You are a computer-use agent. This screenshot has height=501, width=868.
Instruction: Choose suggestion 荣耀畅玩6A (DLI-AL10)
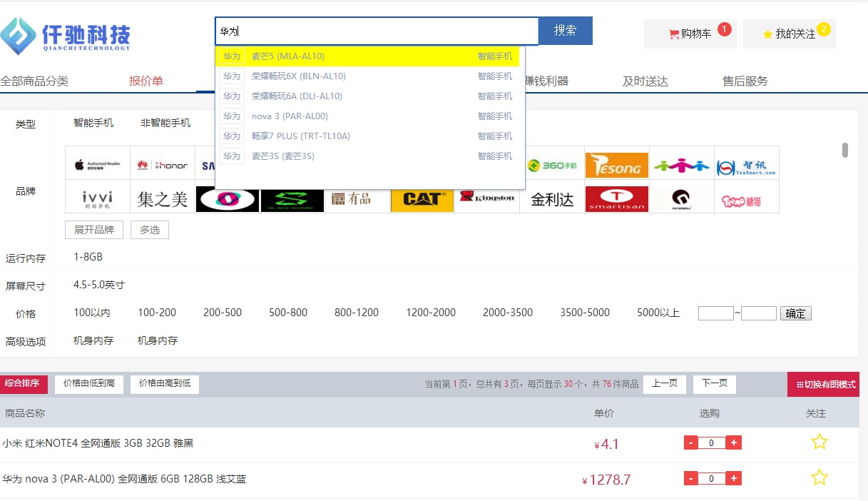pyautogui.click(x=367, y=96)
